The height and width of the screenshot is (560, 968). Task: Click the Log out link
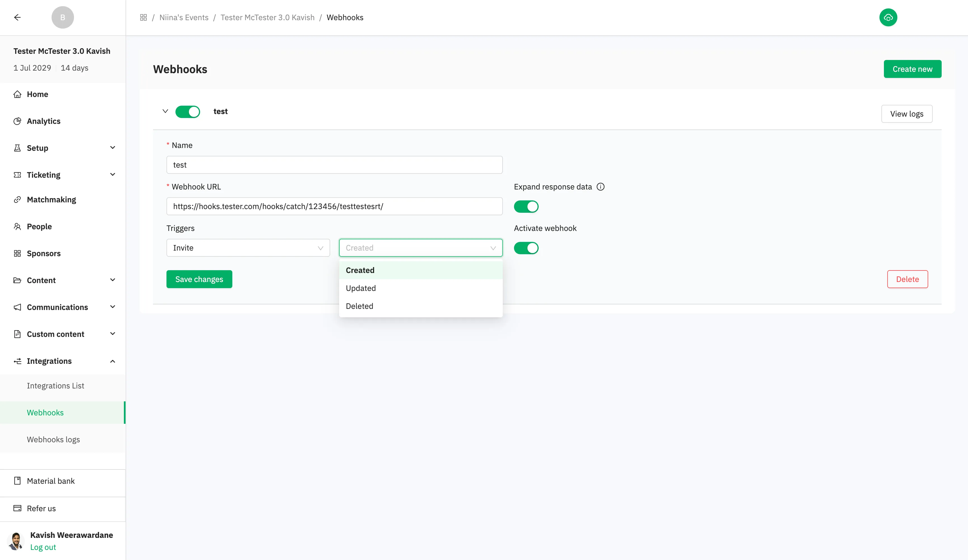coord(43,547)
